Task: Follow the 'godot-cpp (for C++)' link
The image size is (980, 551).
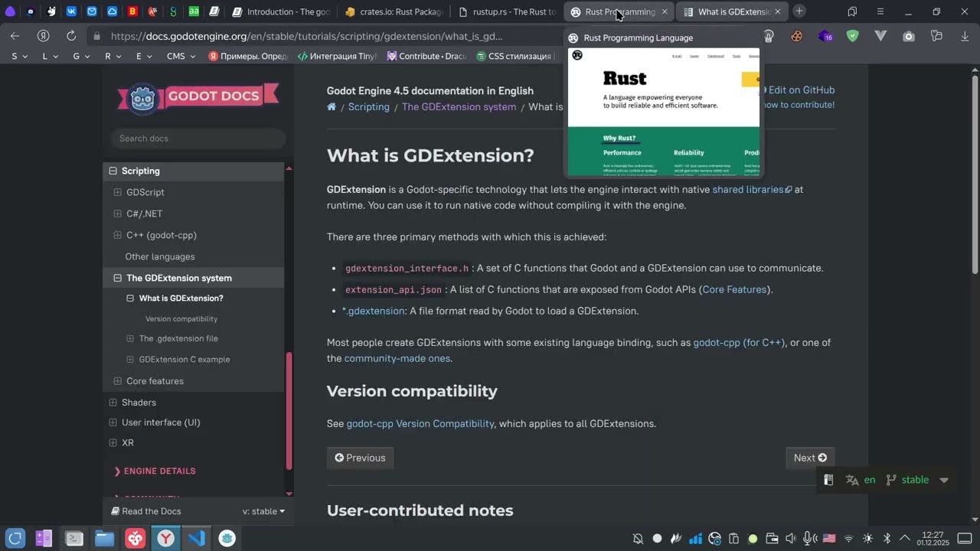Action: point(739,343)
